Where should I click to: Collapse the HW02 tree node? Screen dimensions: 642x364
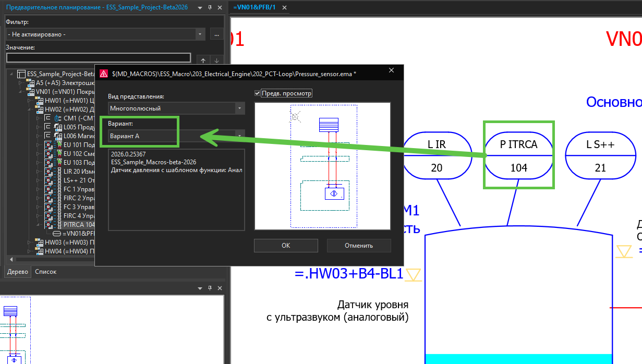coord(30,110)
